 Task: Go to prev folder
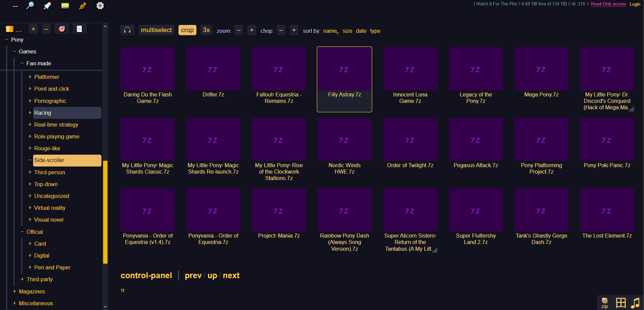click(193, 275)
